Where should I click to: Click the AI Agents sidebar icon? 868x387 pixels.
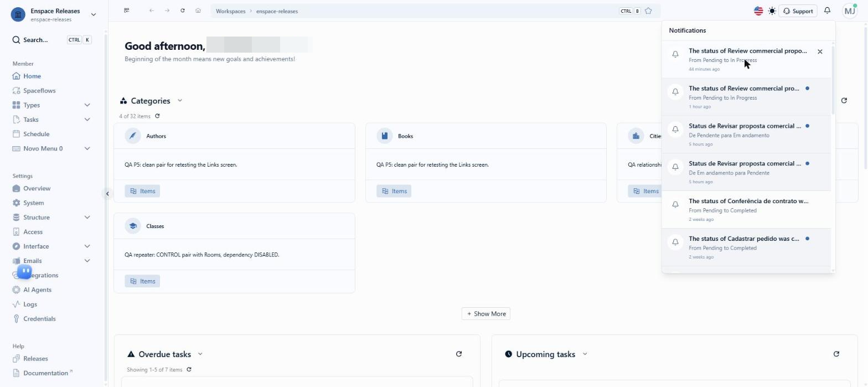point(16,290)
